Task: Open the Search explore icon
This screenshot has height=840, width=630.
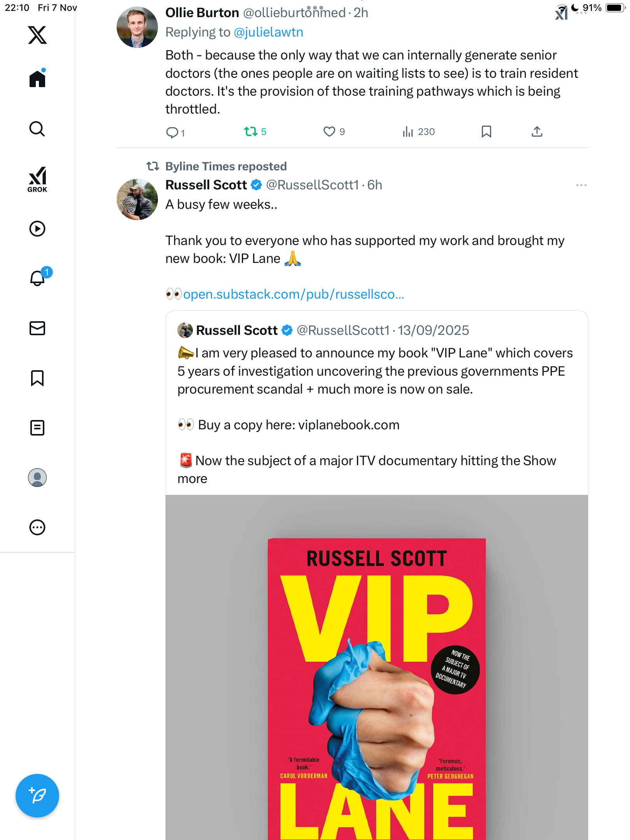Action: 37,129
